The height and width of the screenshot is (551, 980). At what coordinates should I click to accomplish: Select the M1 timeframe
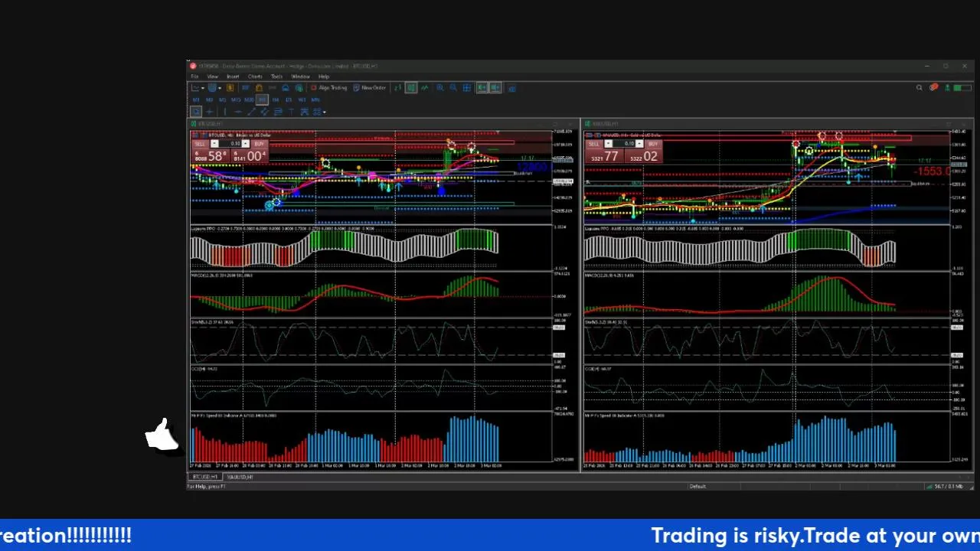pos(196,99)
